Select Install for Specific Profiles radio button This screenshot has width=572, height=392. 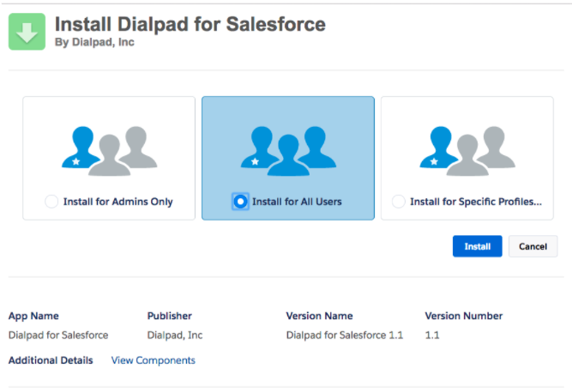[399, 202]
